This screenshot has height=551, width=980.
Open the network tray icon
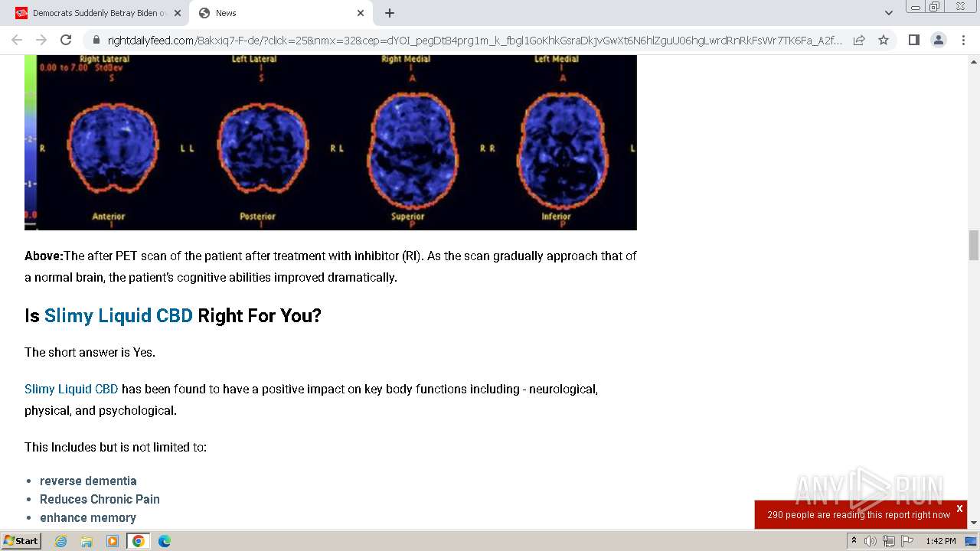coord(889,541)
